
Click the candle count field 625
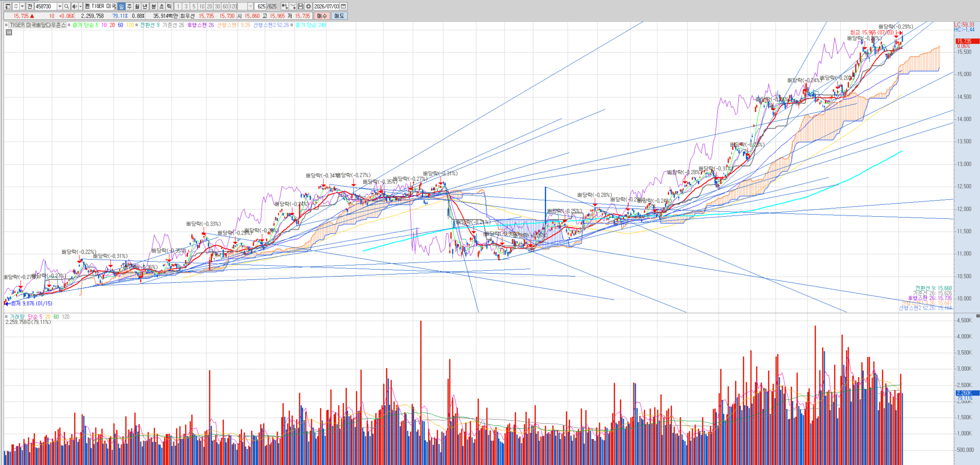coord(260,7)
